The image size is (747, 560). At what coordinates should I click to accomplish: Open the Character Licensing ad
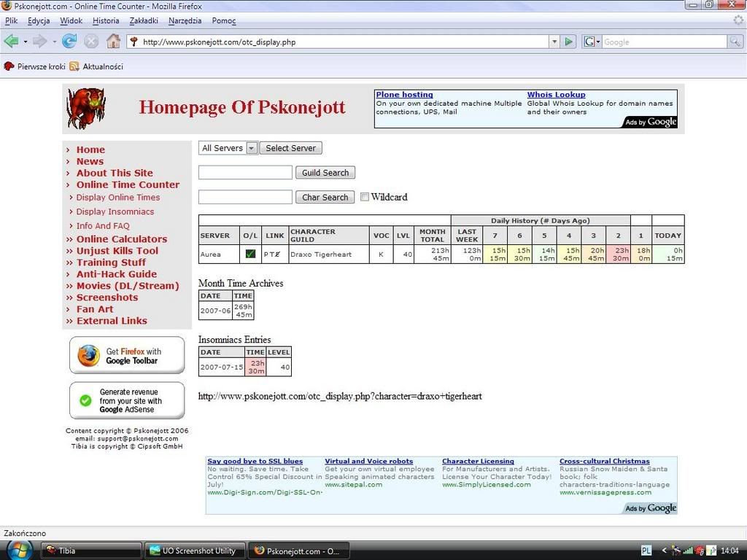(478, 461)
